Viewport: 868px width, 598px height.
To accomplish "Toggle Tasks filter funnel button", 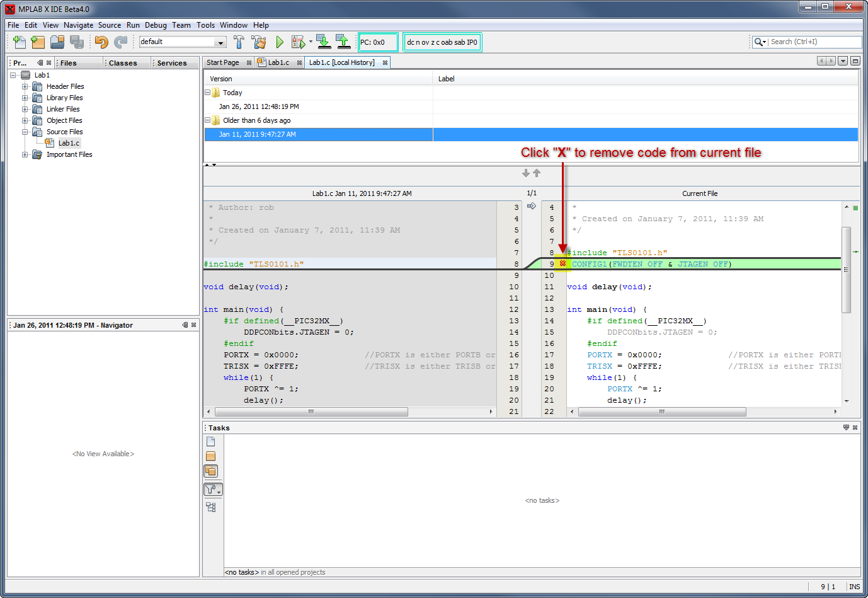I will point(212,490).
